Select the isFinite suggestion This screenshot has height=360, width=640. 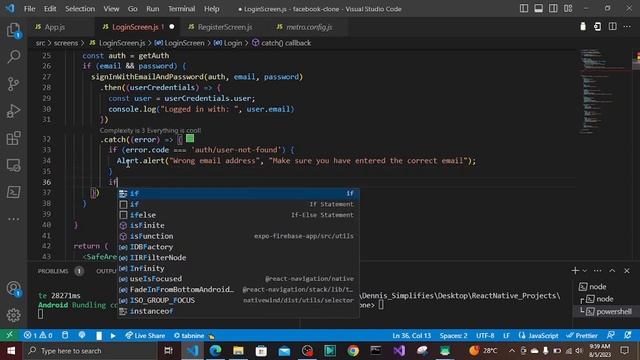[238, 225]
